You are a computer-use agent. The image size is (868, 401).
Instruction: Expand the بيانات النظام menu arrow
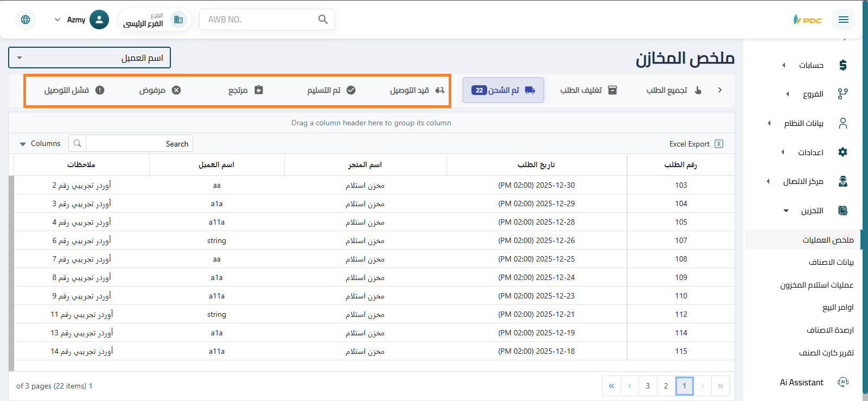point(769,123)
